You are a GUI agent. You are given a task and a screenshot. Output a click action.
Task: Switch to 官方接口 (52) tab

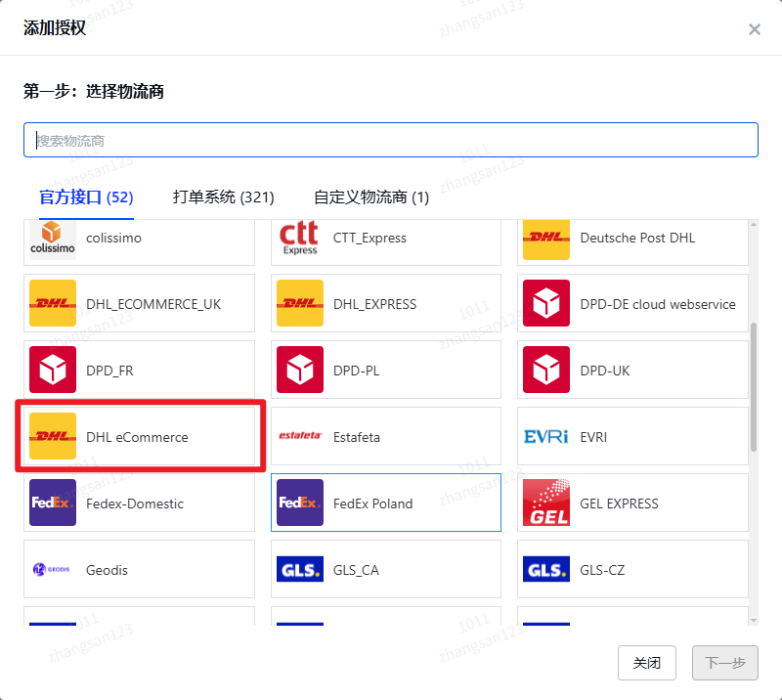(x=86, y=197)
